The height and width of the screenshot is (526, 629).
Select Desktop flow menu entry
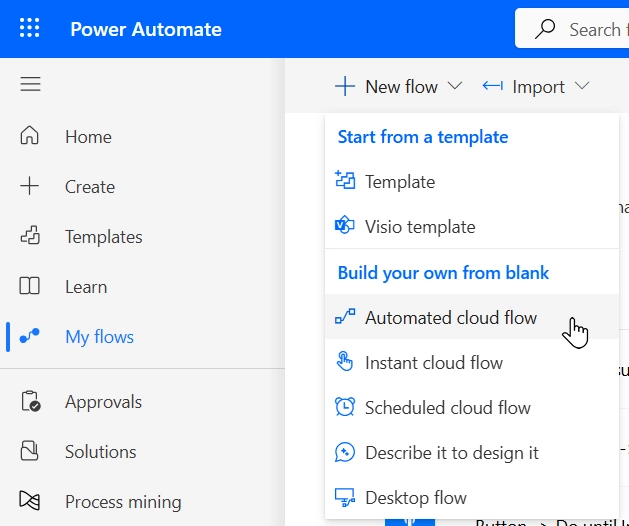tap(415, 498)
